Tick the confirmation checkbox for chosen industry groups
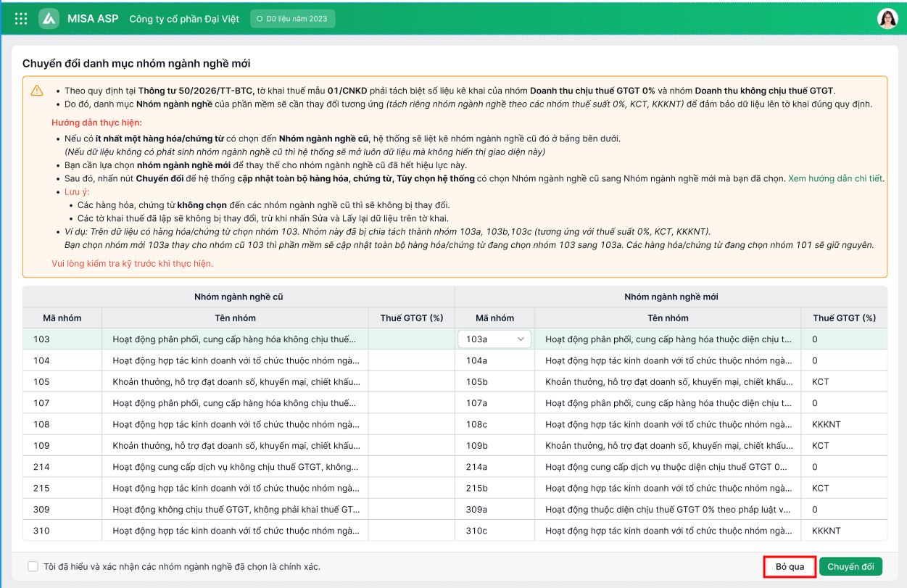 tap(33, 566)
